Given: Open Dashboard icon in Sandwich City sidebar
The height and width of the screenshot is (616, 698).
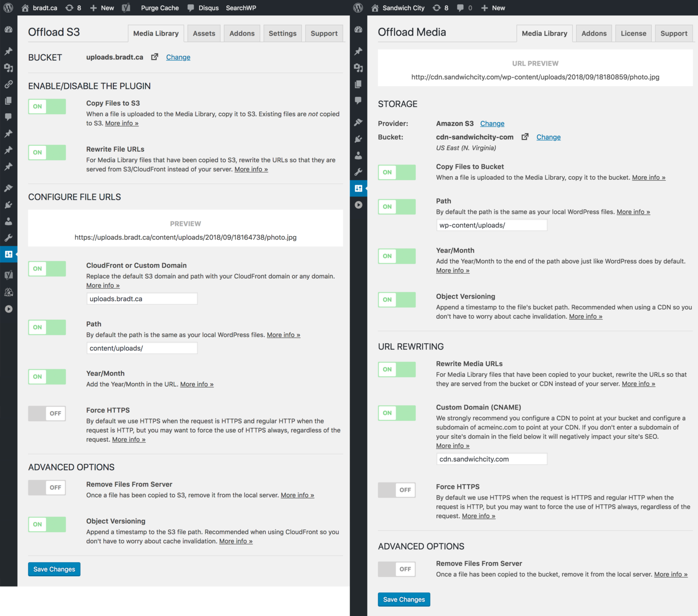Looking at the screenshot, I should [x=358, y=30].
